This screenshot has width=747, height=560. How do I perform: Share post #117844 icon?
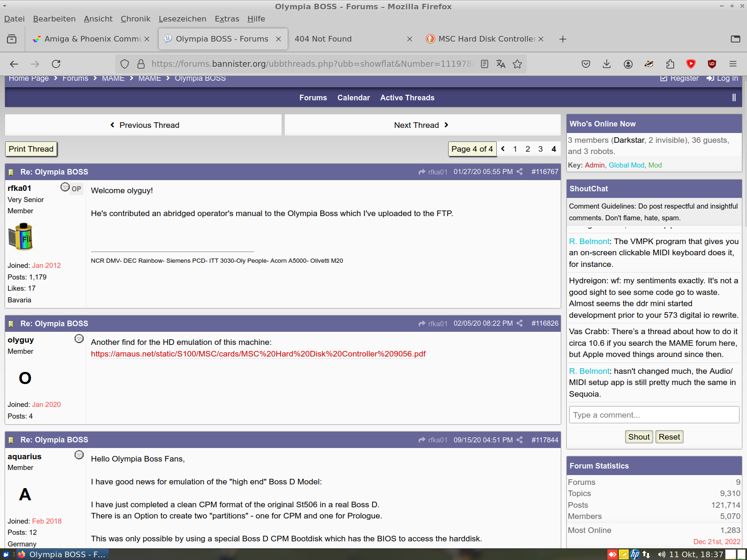[x=519, y=440]
